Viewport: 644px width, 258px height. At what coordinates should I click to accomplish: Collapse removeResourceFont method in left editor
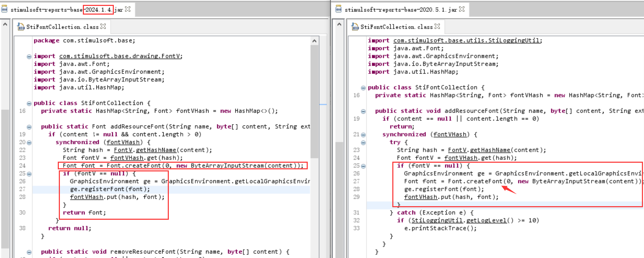point(29,252)
